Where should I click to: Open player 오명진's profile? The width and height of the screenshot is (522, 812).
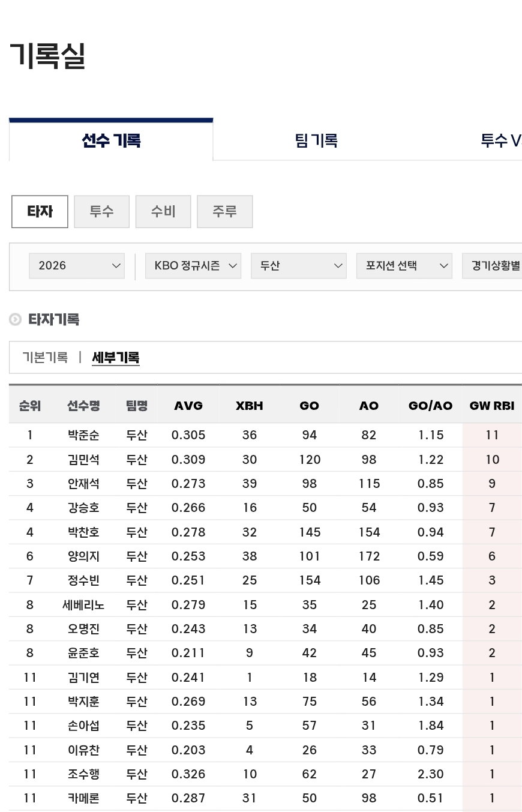point(83,629)
